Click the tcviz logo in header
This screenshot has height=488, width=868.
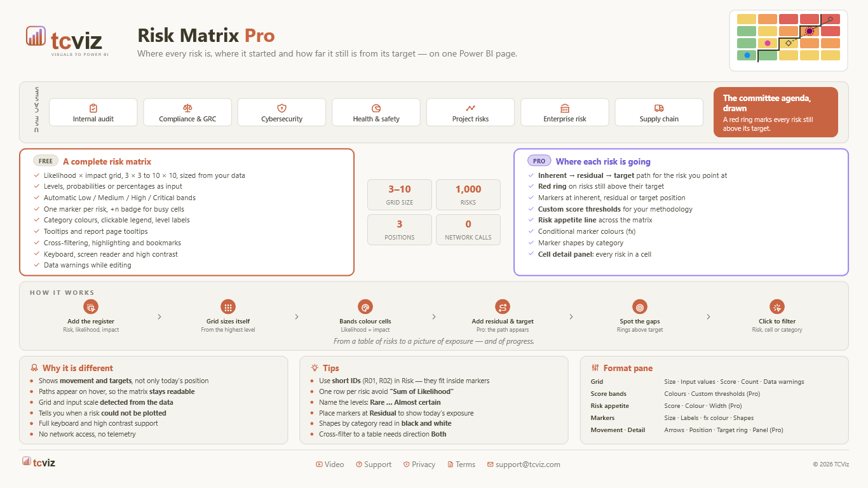point(67,41)
